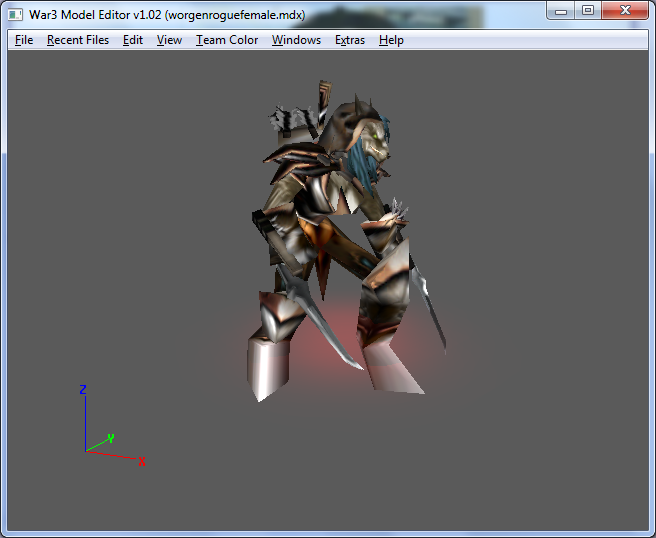Close the War3 Model Editor window
Viewport: 656px width, 538px height.
625,10
